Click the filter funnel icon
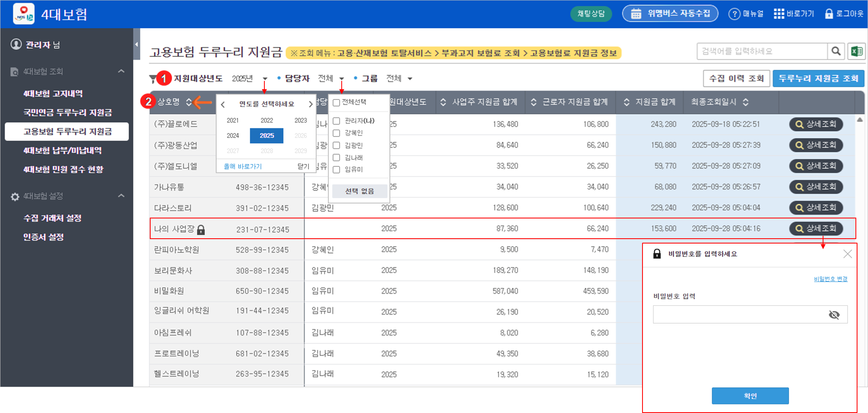 click(x=152, y=79)
